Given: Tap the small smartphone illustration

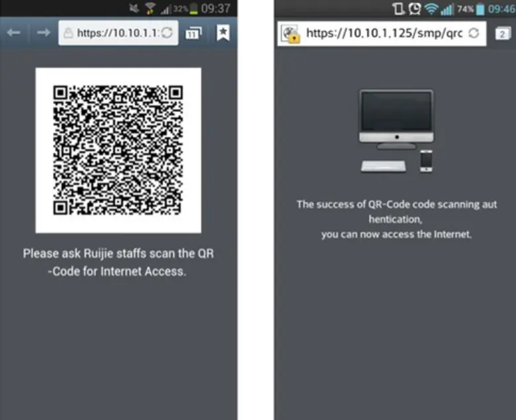Looking at the screenshot, I should pos(426,161).
